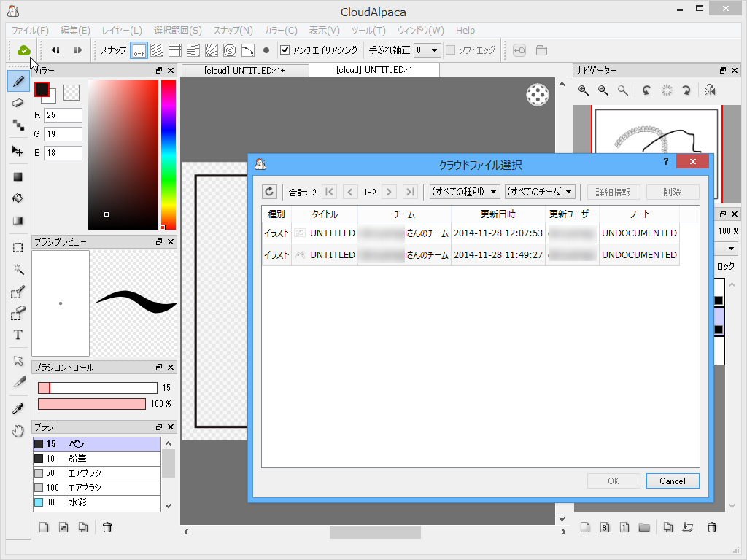This screenshot has height=560, width=747.
Task: Select the dot pixel tool
Action: tap(18, 125)
